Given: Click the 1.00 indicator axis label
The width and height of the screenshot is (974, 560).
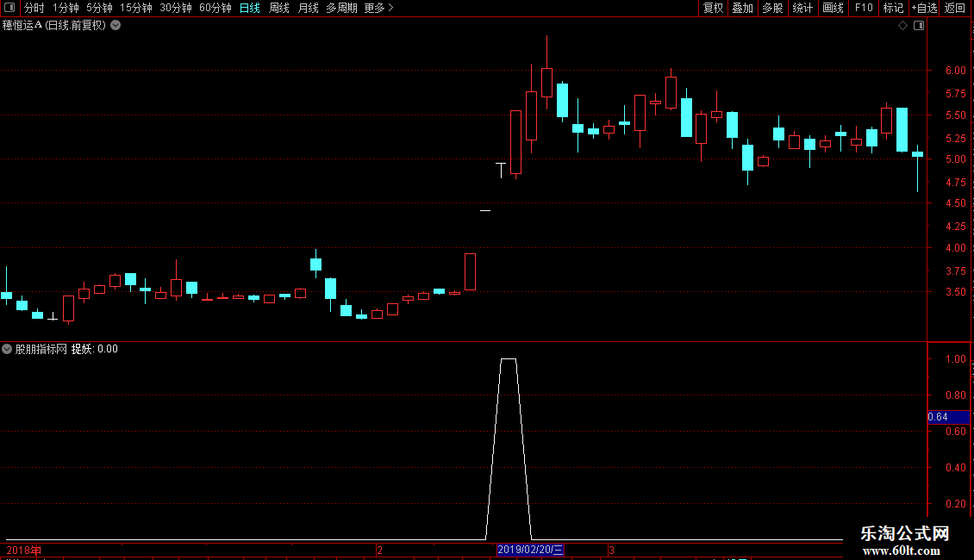Looking at the screenshot, I should (955, 359).
